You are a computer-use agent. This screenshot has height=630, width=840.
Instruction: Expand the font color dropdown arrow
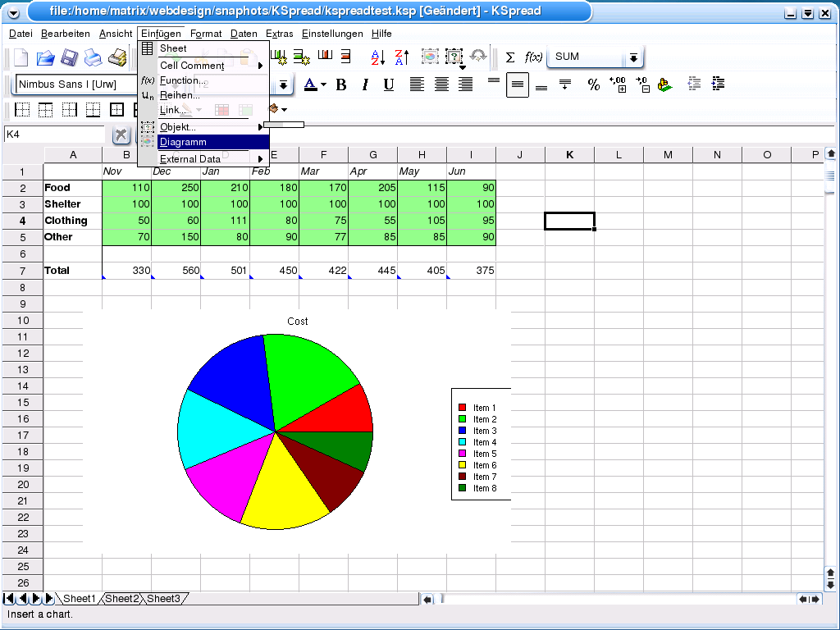point(323,84)
